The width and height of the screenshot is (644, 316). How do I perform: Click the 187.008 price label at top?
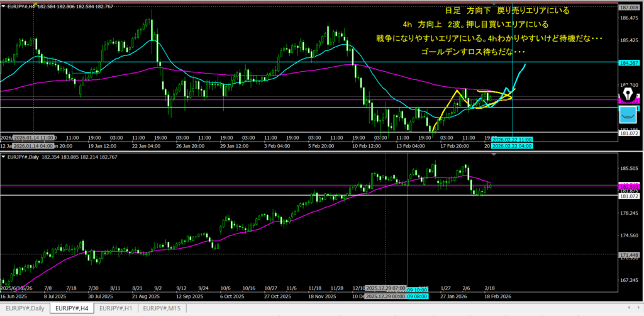(x=629, y=7)
